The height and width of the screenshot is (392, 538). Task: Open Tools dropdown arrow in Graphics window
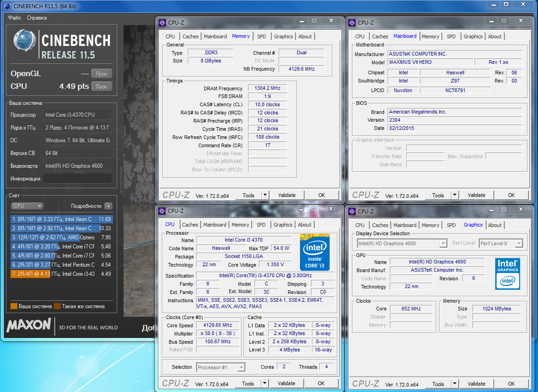pyautogui.click(x=455, y=384)
